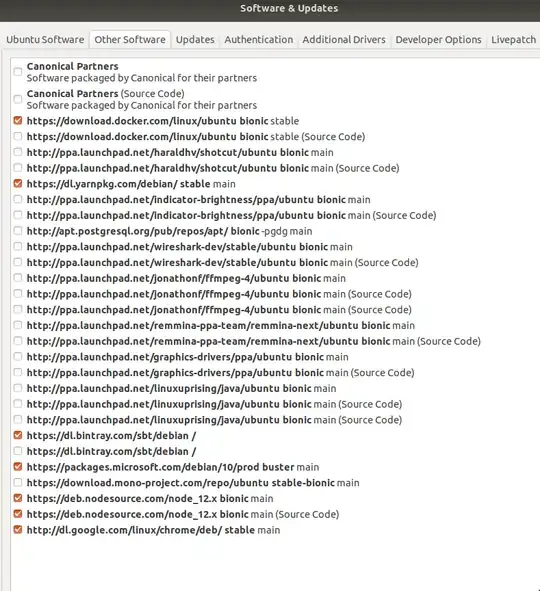Enable the remmina-next bionic main binary checkbox
540x591 pixels.
pyautogui.click(x=18, y=325)
